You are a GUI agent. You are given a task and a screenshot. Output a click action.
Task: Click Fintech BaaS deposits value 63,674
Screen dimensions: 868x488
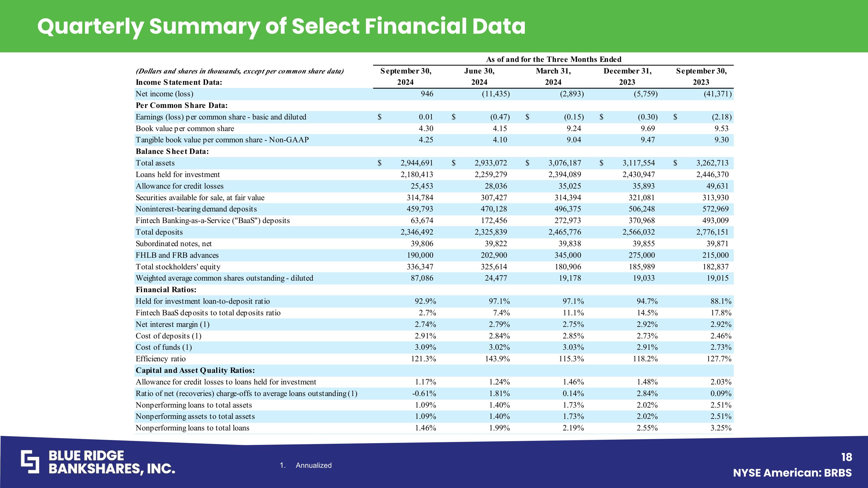coord(420,221)
